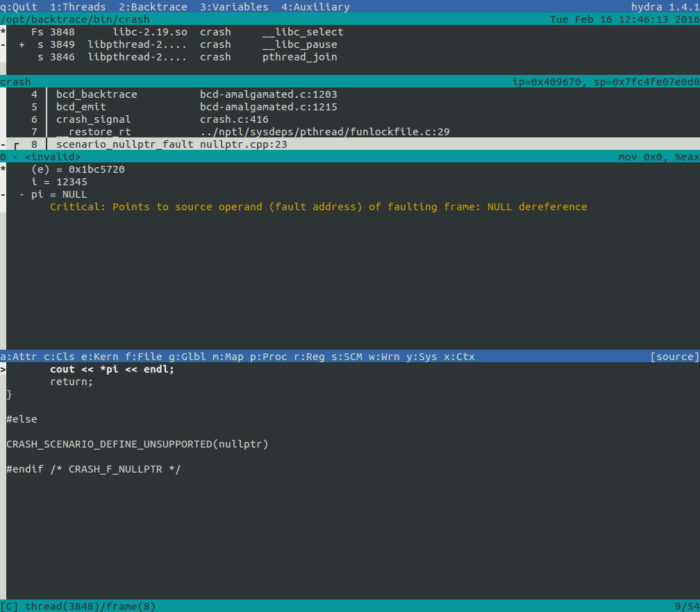Click the a:Attr shortcut
The image size is (700, 612).
click(x=18, y=357)
